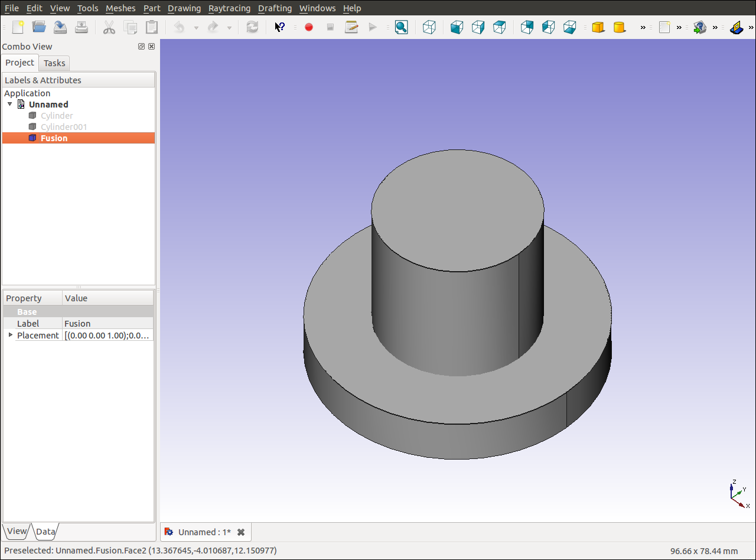The width and height of the screenshot is (756, 560).
Task: Expand overflow chevron after blank sheet icon
Action: (679, 27)
